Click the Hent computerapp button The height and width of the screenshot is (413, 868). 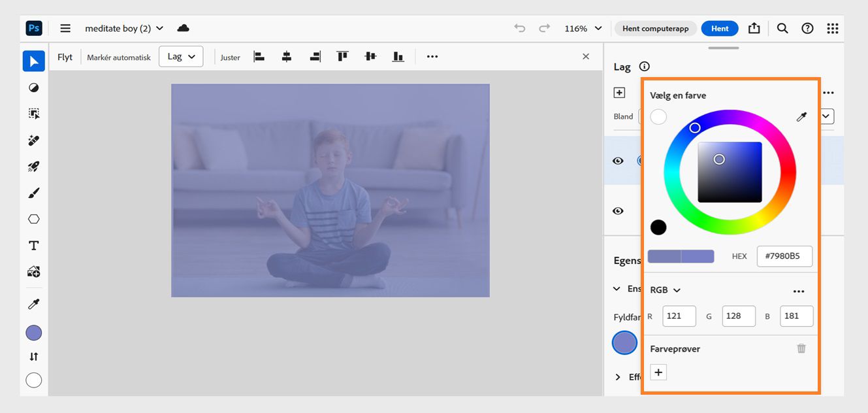655,29
